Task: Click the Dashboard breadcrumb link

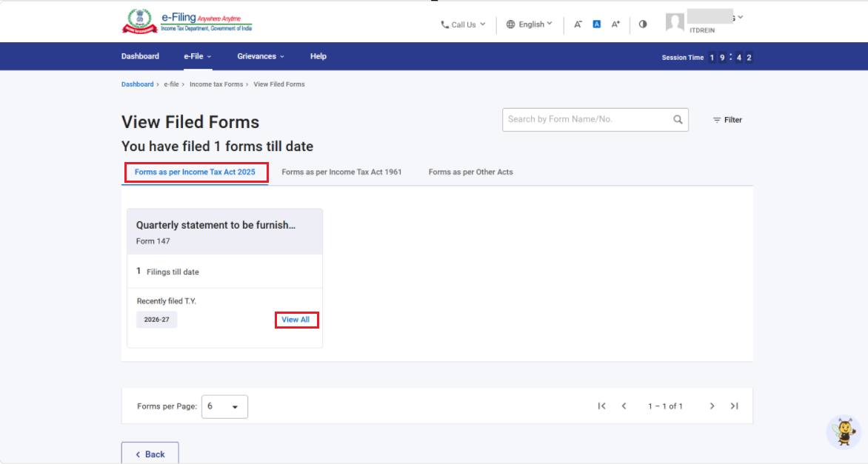Action: point(137,84)
